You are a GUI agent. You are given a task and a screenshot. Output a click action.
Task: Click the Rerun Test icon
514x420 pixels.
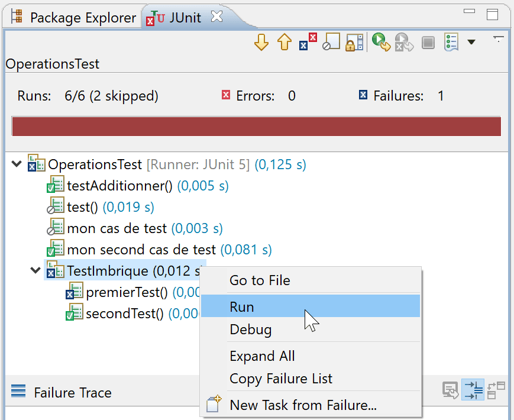pyautogui.click(x=382, y=42)
